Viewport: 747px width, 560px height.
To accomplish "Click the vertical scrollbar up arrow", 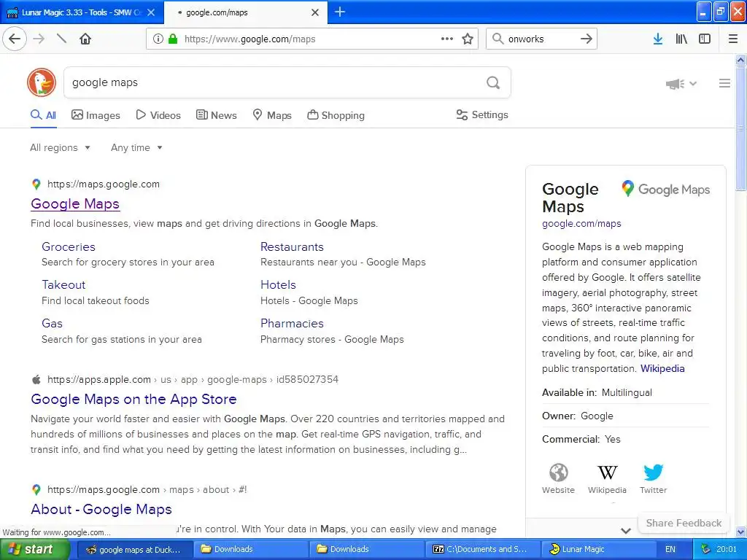I will tap(741, 60).
